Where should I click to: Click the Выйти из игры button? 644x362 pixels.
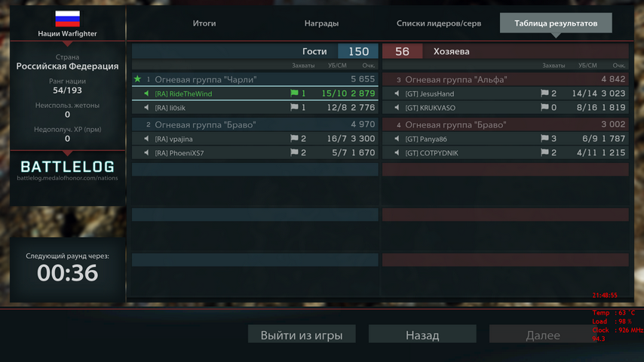(x=302, y=334)
